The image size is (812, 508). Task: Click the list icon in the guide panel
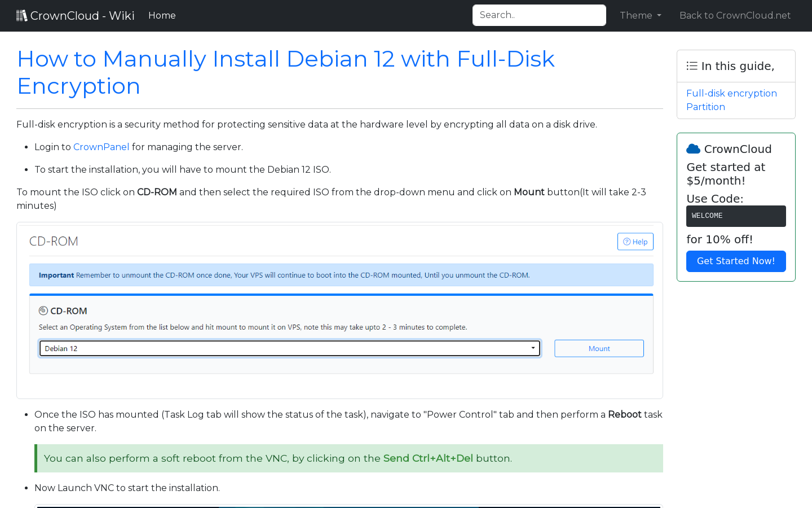[x=691, y=65]
